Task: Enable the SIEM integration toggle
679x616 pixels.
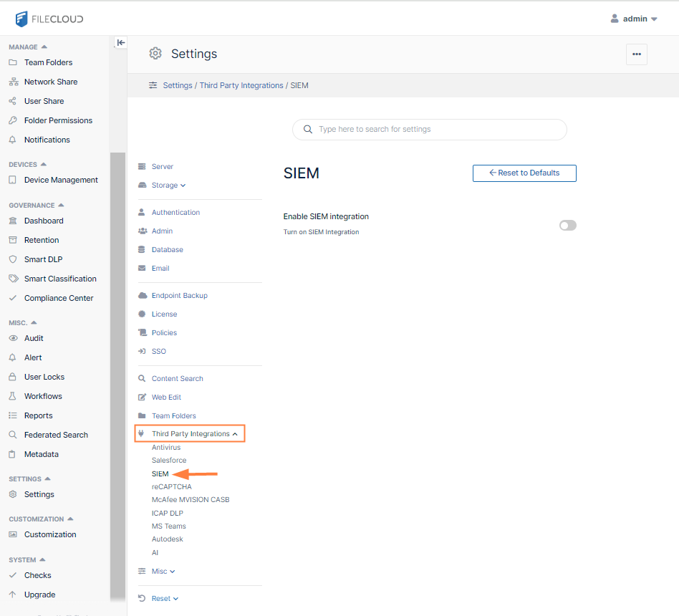Action: coord(567,226)
